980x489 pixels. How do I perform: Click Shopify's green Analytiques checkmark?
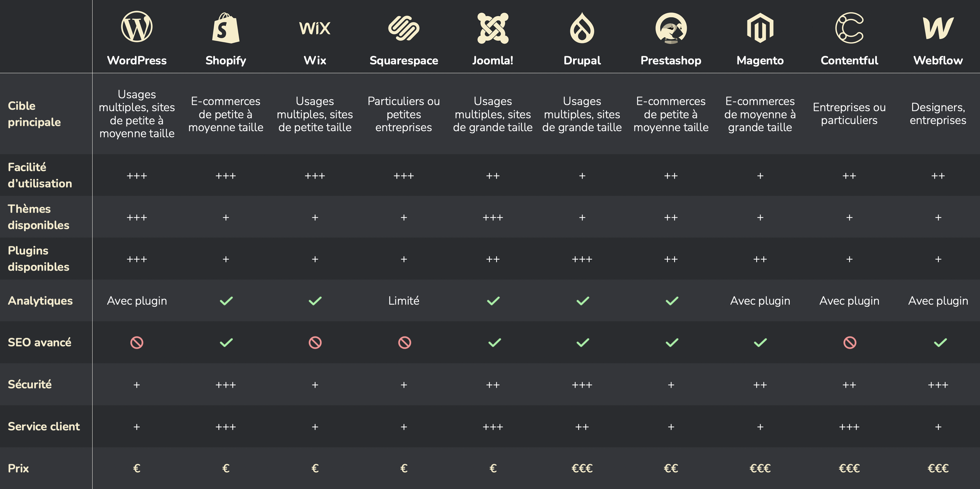(226, 301)
